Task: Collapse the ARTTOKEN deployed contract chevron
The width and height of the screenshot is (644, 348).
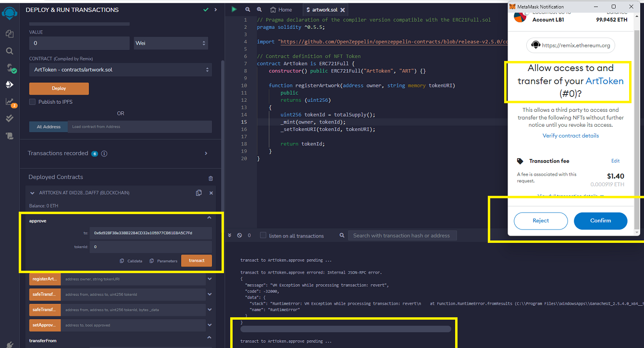Action: coord(32,193)
